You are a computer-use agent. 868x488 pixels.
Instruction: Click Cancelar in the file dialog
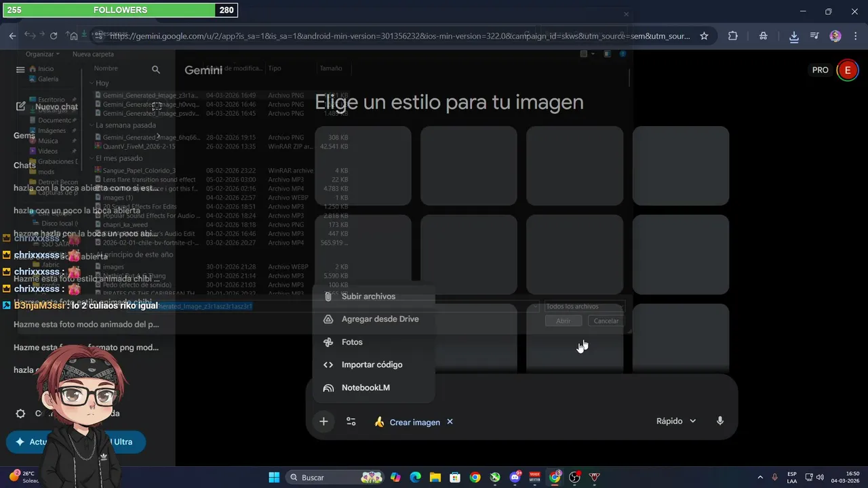tap(606, 321)
